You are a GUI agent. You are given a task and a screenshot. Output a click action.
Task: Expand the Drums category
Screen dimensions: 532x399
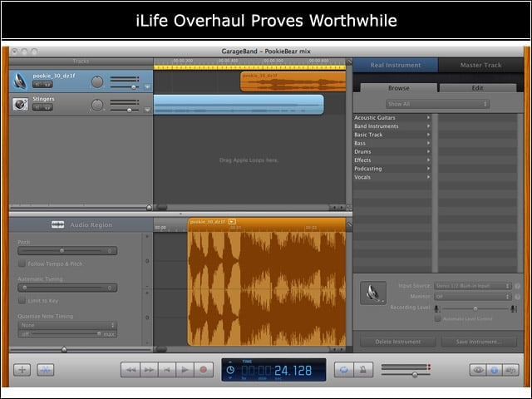(429, 151)
